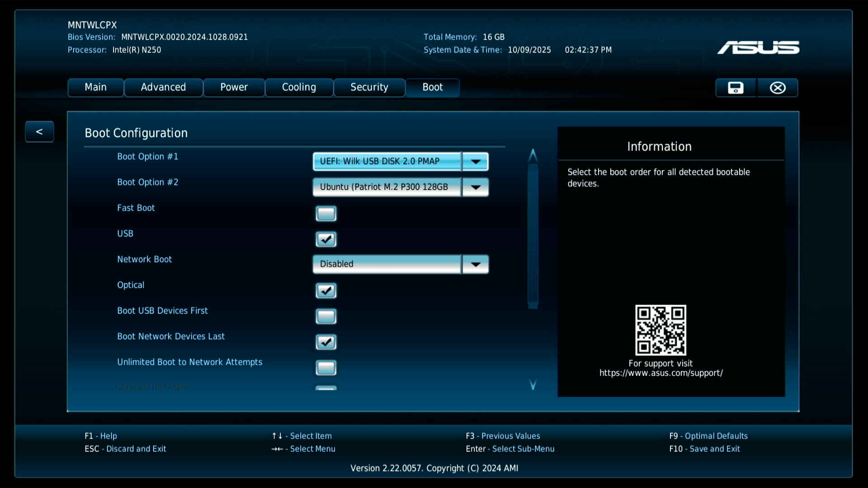Uncheck the USB boot checkbox
The width and height of the screenshot is (868, 488).
(326, 239)
